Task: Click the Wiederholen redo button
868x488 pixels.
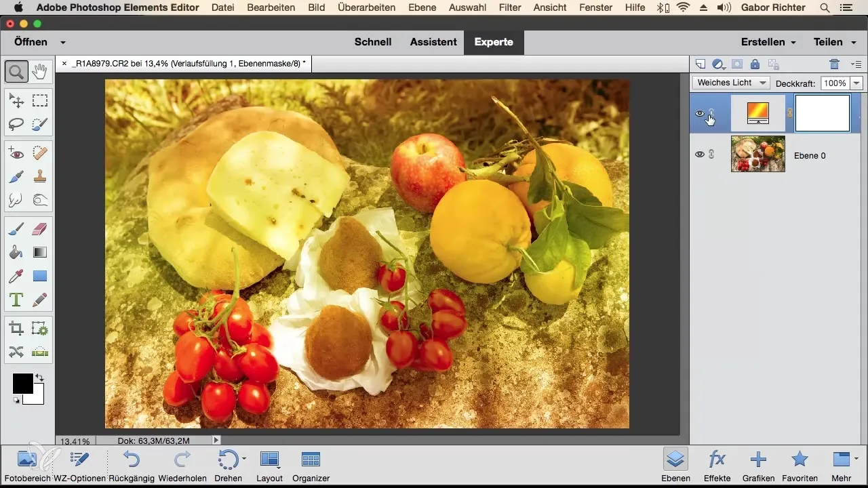Action: 182,466
